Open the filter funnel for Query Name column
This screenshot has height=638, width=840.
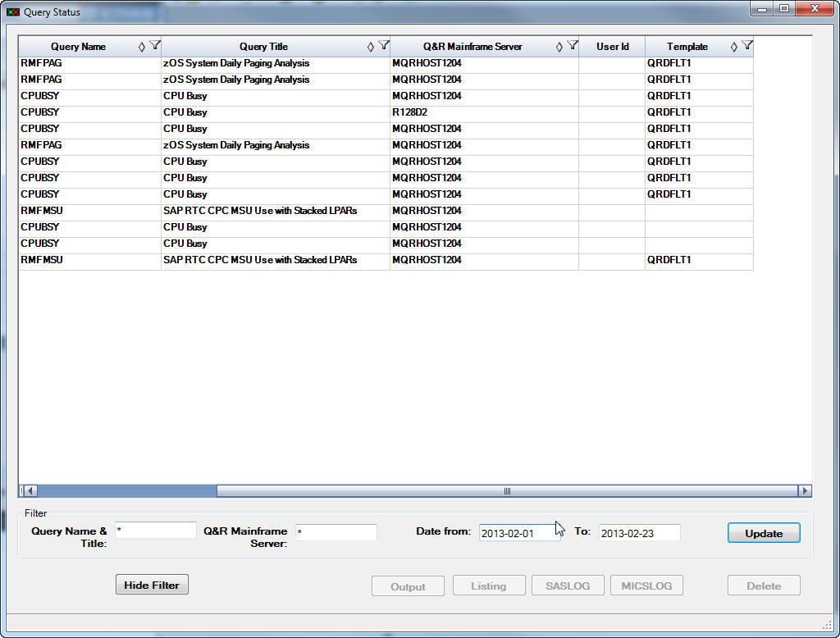[x=155, y=46]
